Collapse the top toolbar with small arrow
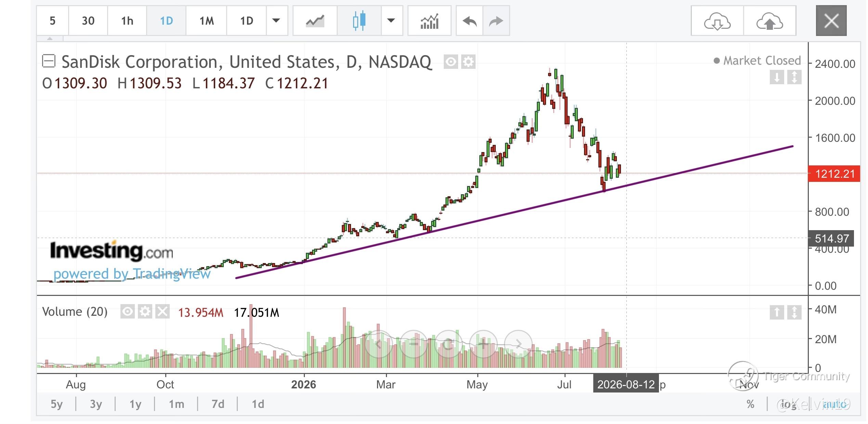This screenshot has width=868, height=424. (50, 39)
